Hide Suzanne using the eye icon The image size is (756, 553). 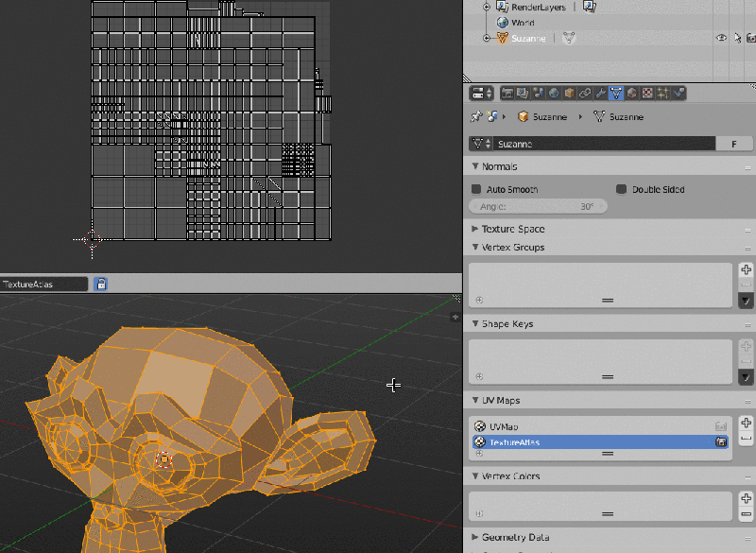(x=721, y=38)
